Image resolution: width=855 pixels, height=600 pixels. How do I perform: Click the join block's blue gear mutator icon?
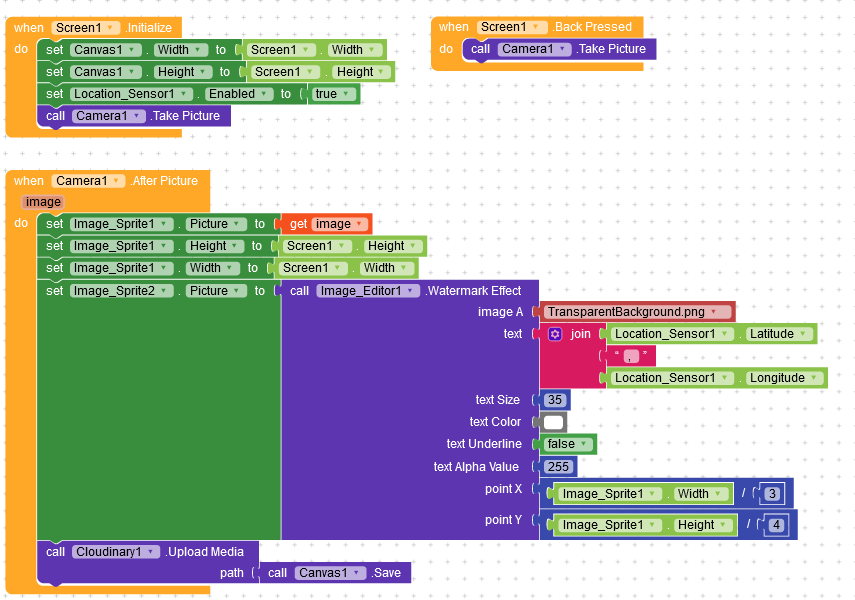pos(555,334)
